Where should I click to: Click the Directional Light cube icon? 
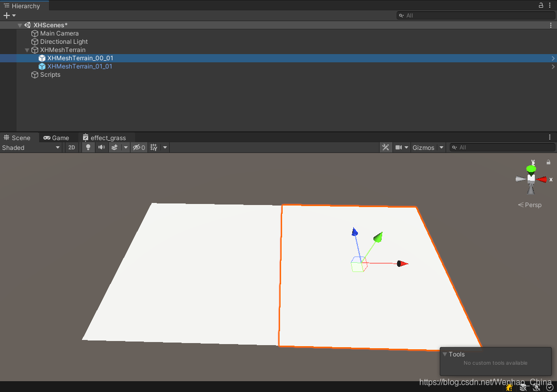tap(35, 42)
